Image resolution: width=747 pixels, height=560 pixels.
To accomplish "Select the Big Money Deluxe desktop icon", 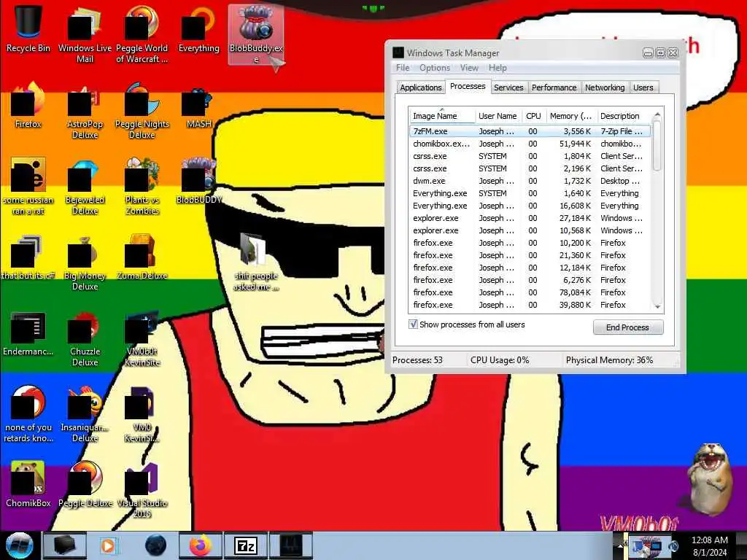I will click(85, 262).
